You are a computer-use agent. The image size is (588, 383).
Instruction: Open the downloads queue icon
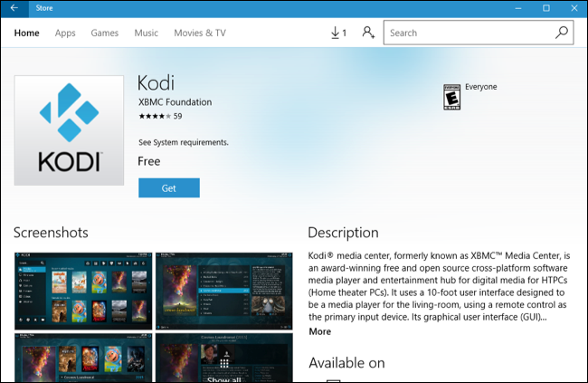338,33
